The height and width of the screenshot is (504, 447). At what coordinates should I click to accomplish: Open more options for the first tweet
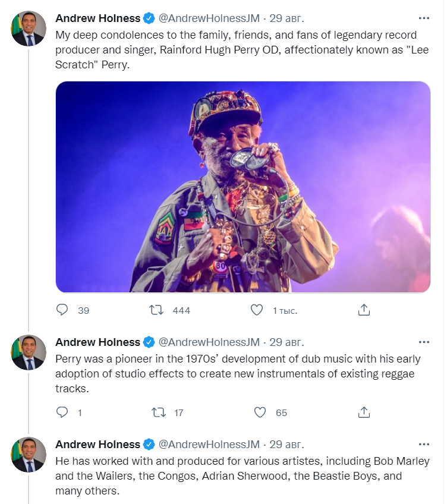(424, 18)
